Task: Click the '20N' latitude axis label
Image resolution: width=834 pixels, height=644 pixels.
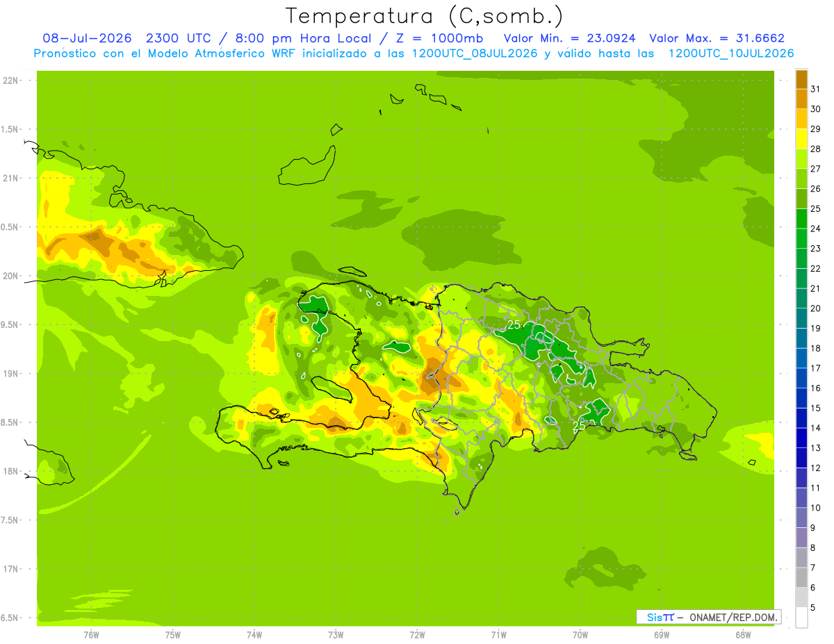Action: tap(11, 276)
